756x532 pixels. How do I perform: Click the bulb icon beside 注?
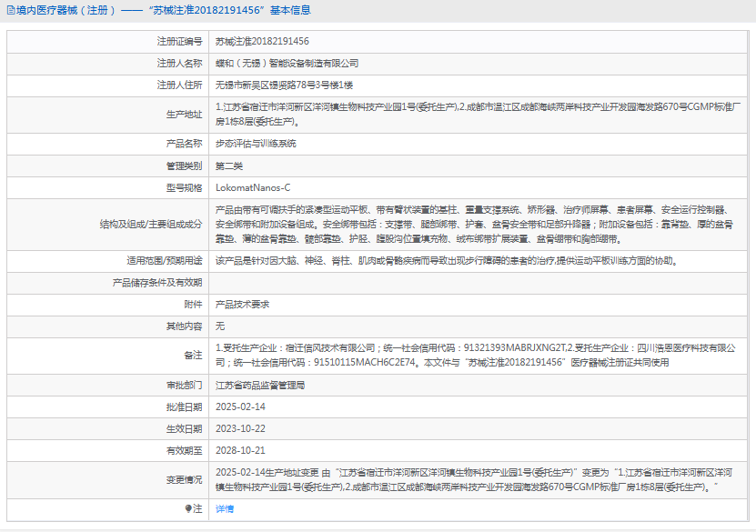coord(188,508)
